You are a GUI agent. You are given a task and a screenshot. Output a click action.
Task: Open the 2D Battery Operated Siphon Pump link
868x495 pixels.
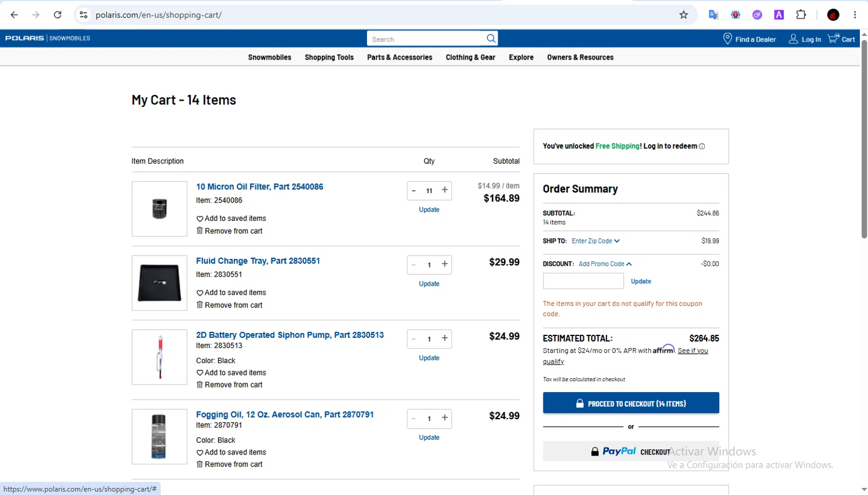coord(290,335)
